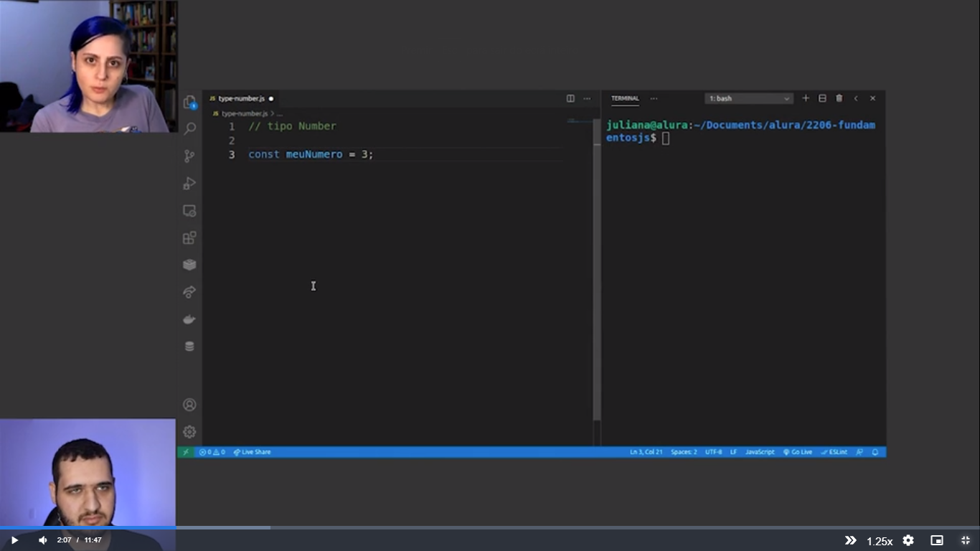Open terminal panel views ellipsis

654,98
